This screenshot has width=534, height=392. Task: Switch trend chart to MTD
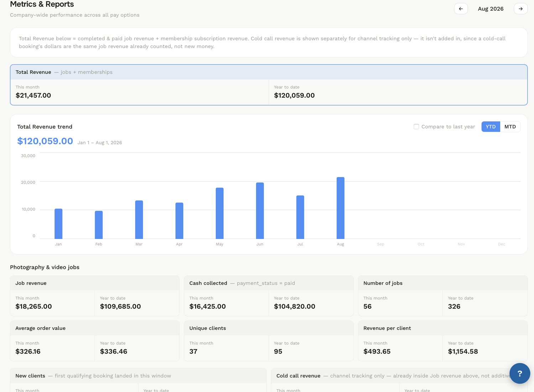pyautogui.click(x=510, y=127)
